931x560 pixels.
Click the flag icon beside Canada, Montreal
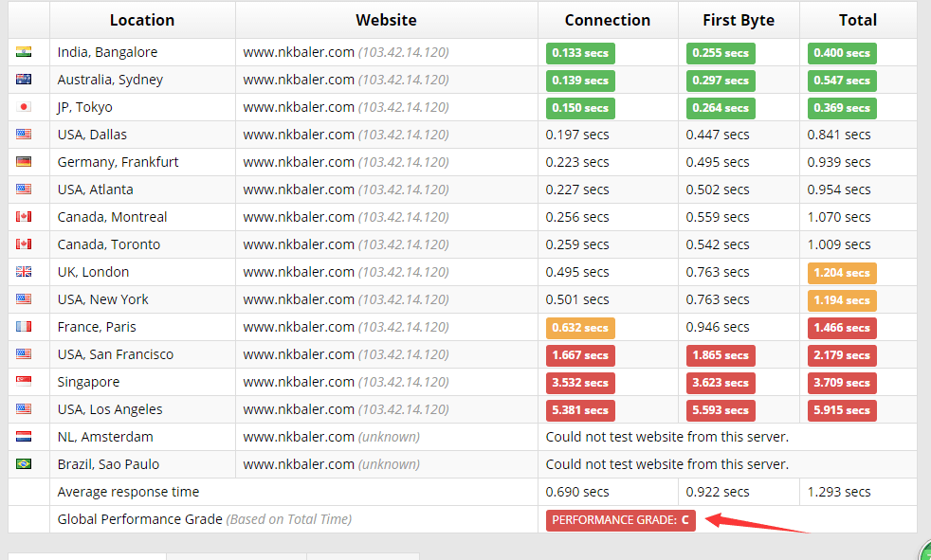click(x=24, y=217)
